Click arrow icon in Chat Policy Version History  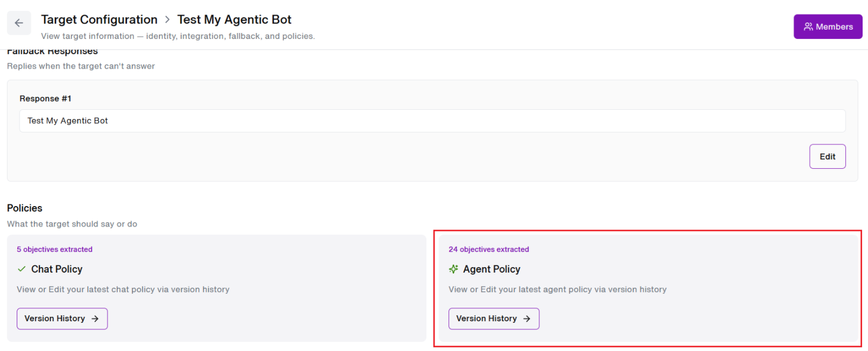[95, 319]
